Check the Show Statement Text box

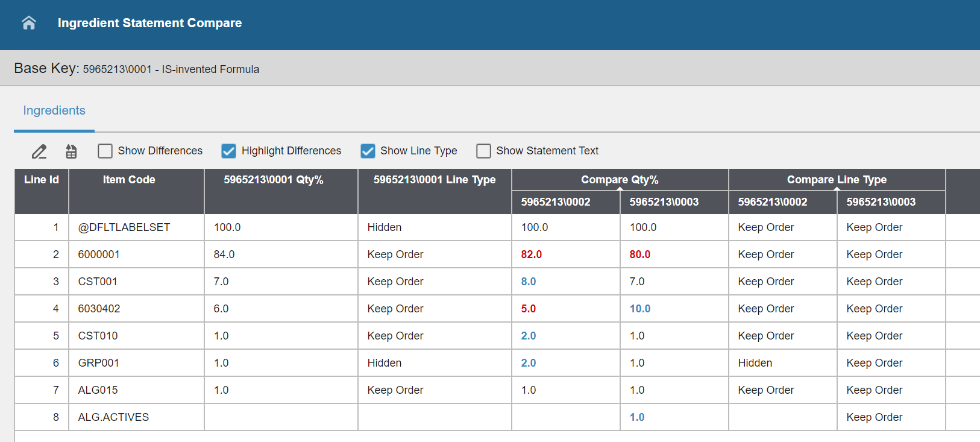pyautogui.click(x=483, y=151)
